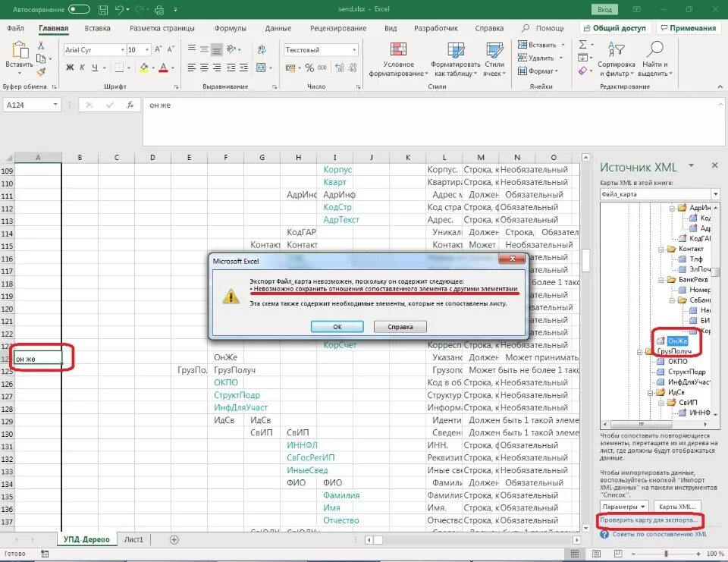
Task: Open Find and Select (Найти и выделить)
Action: click(655, 59)
